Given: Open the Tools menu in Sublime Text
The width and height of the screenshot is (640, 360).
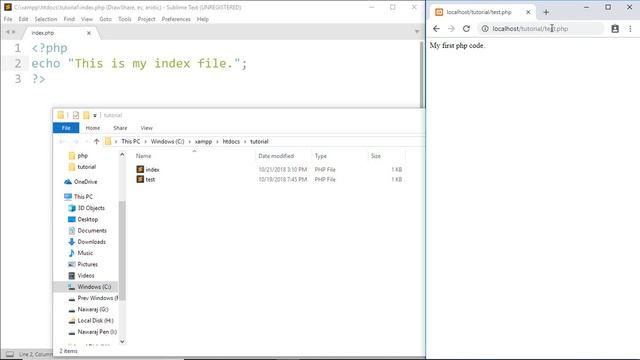Looking at the screenshot, I should tap(124, 19).
